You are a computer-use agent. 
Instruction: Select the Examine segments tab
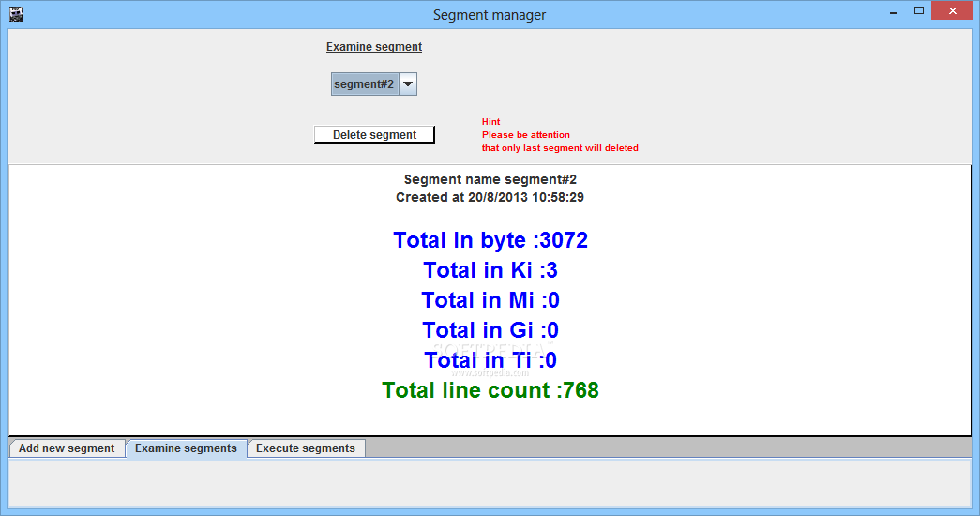click(187, 448)
